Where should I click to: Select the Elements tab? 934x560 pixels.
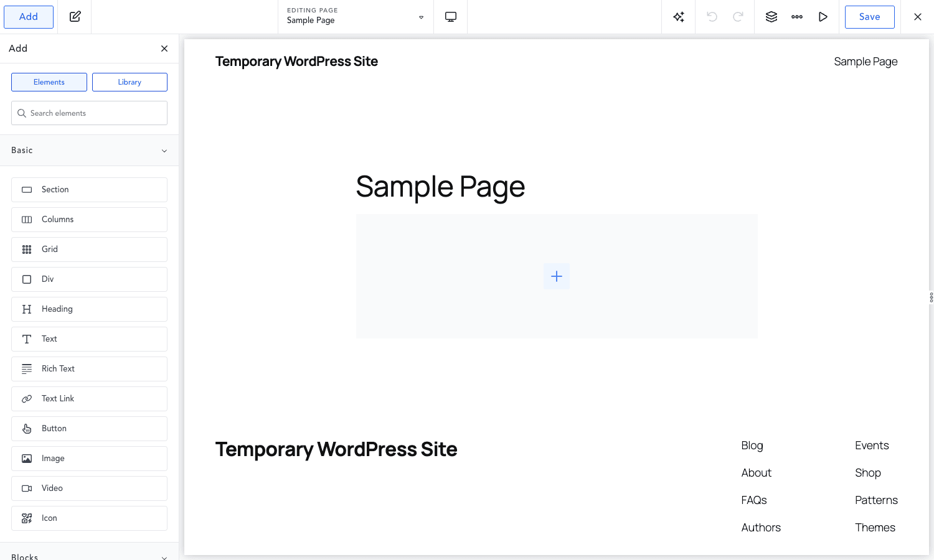(49, 82)
